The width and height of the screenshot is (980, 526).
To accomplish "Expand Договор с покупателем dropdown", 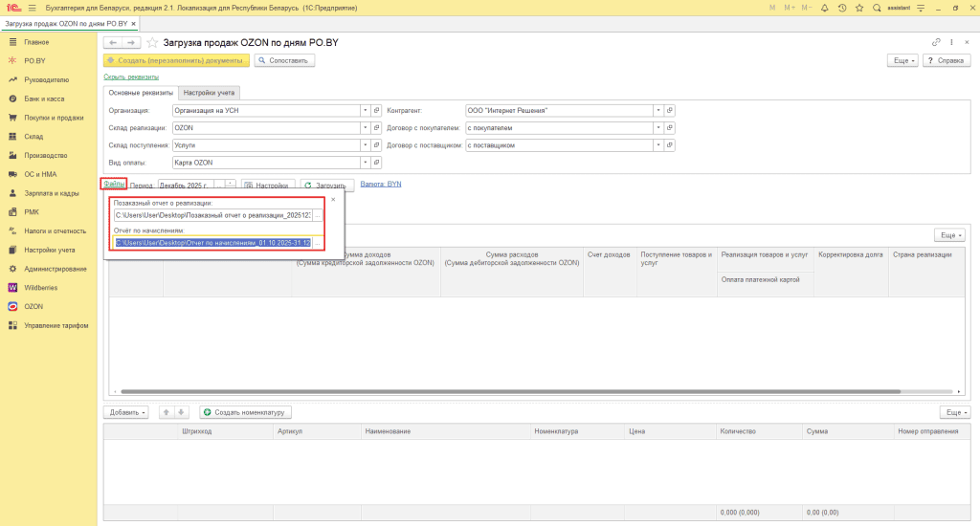I will (658, 128).
